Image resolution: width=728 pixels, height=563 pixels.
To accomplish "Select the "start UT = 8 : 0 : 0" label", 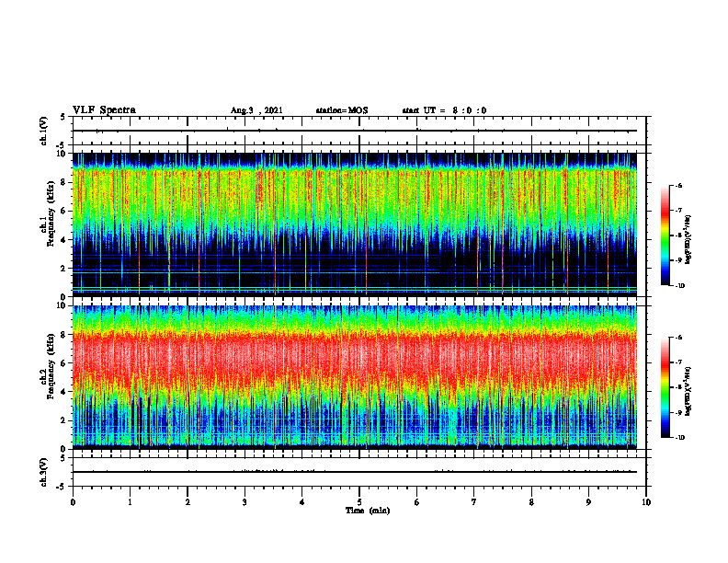I will [x=444, y=110].
